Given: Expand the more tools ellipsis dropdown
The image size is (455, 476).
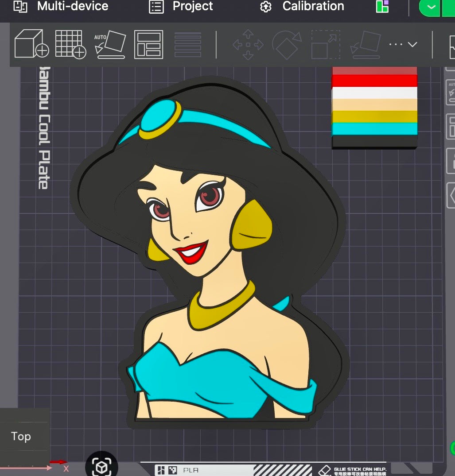Looking at the screenshot, I should [403, 44].
